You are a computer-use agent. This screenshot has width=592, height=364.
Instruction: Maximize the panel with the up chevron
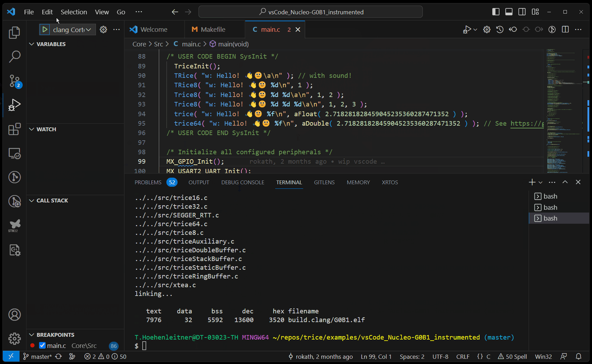[565, 182]
